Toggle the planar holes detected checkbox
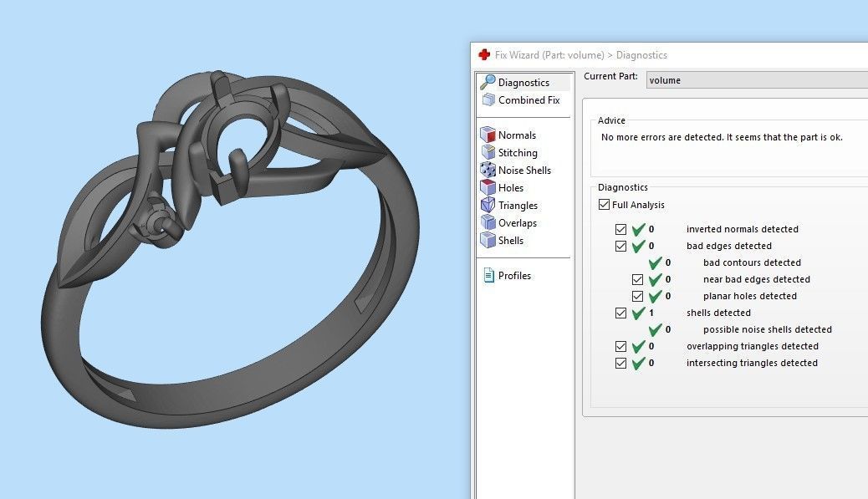 coord(637,296)
